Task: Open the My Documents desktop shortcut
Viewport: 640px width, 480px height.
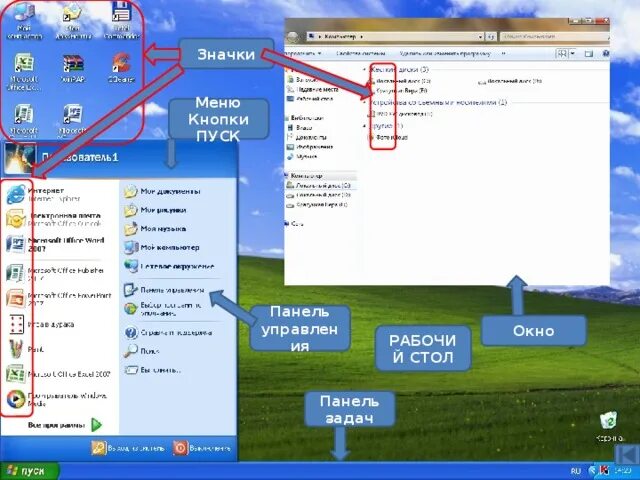Action: click(73, 21)
